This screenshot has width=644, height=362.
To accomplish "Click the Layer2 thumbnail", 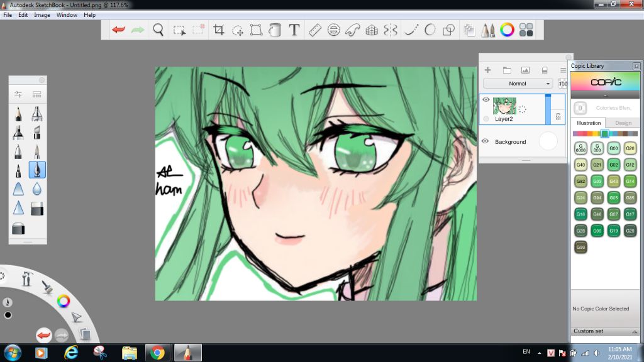I will tap(504, 106).
